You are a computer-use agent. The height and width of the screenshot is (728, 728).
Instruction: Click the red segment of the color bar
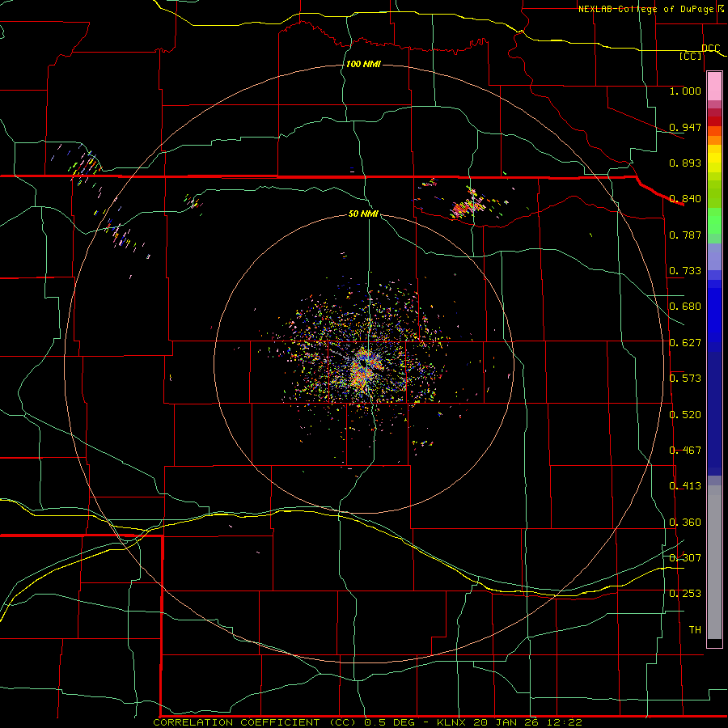coord(714,121)
